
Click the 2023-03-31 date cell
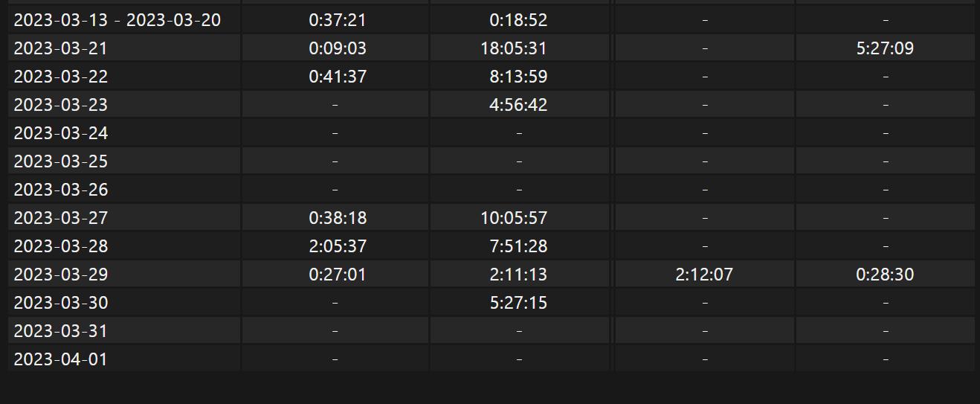(x=61, y=331)
